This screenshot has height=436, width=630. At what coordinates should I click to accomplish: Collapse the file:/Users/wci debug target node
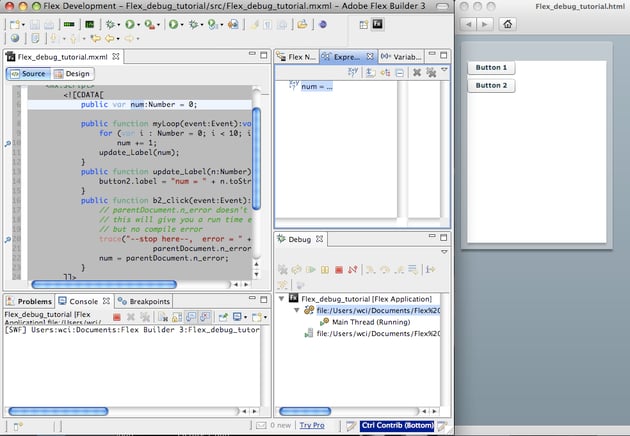pos(296,310)
